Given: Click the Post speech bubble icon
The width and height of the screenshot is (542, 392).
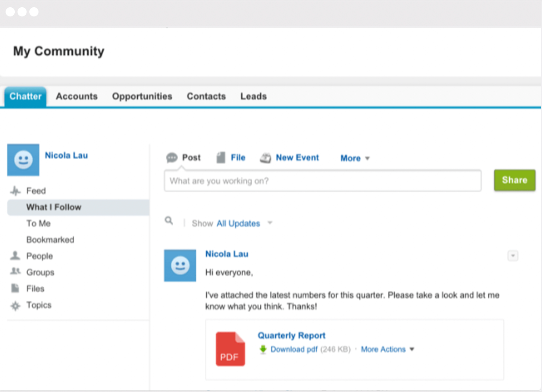Looking at the screenshot, I should click(x=172, y=157).
